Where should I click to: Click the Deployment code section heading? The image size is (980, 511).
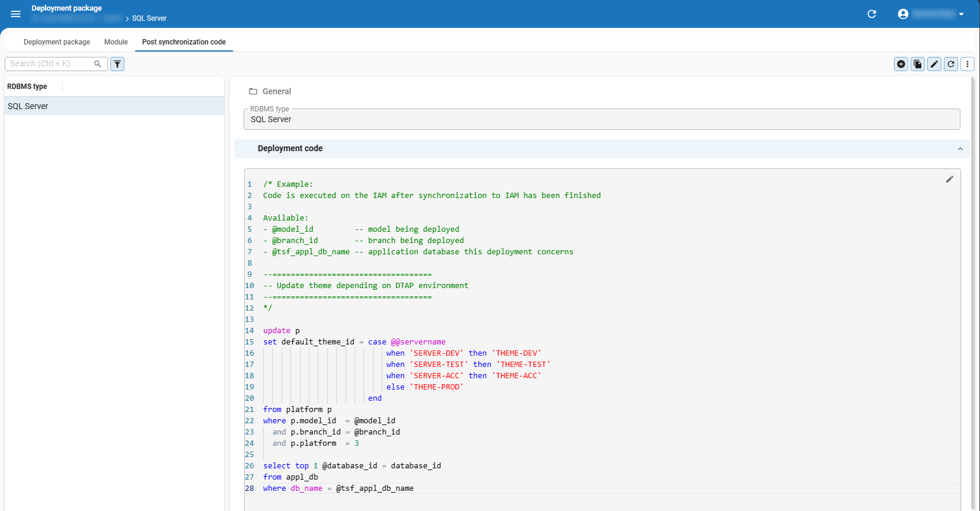pyautogui.click(x=290, y=148)
